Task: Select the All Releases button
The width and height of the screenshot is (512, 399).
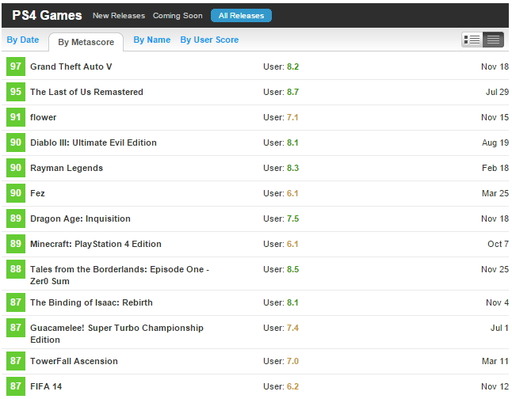Action: coord(241,16)
